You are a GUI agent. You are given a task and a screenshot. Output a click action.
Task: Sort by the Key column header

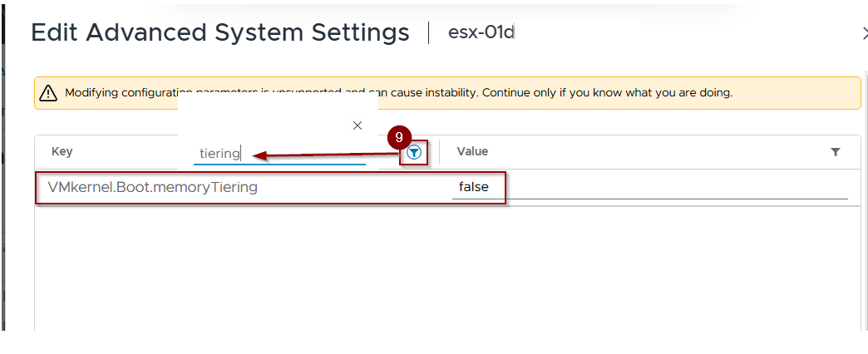(62, 152)
